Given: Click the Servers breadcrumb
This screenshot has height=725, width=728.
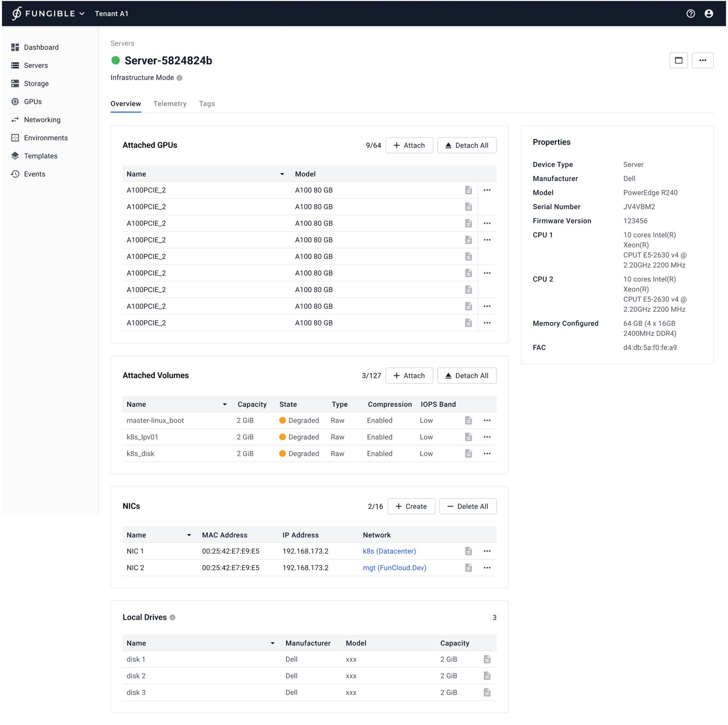Looking at the screenshot, I should click(122, 44).
